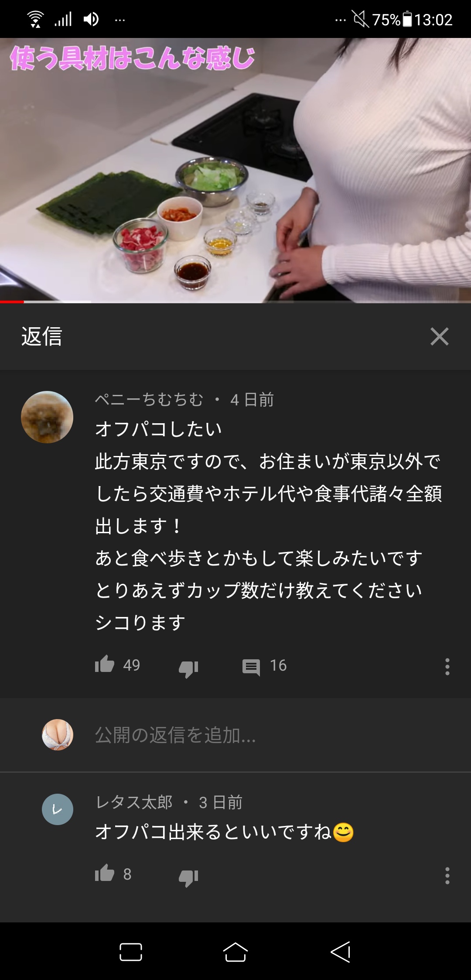Tap your own avatar beside reply field
This screenshot has width=471, height=980.
click(x=58, y=735)
